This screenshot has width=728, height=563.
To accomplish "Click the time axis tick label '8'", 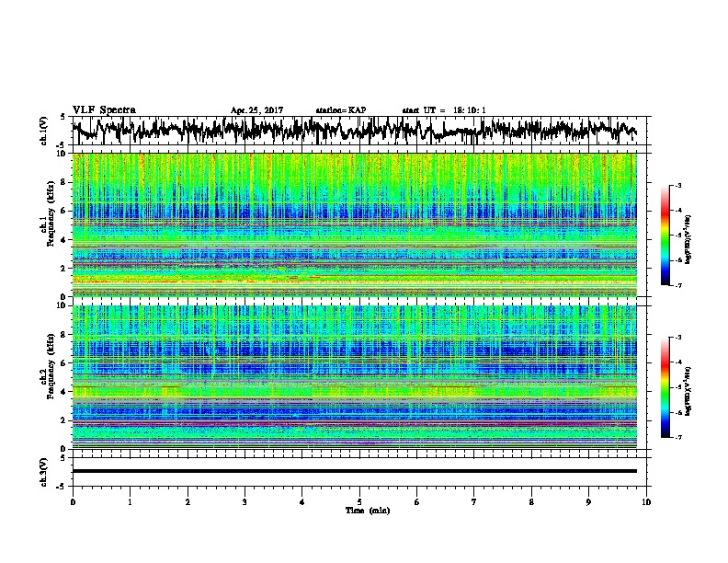I will pos(531,502).
